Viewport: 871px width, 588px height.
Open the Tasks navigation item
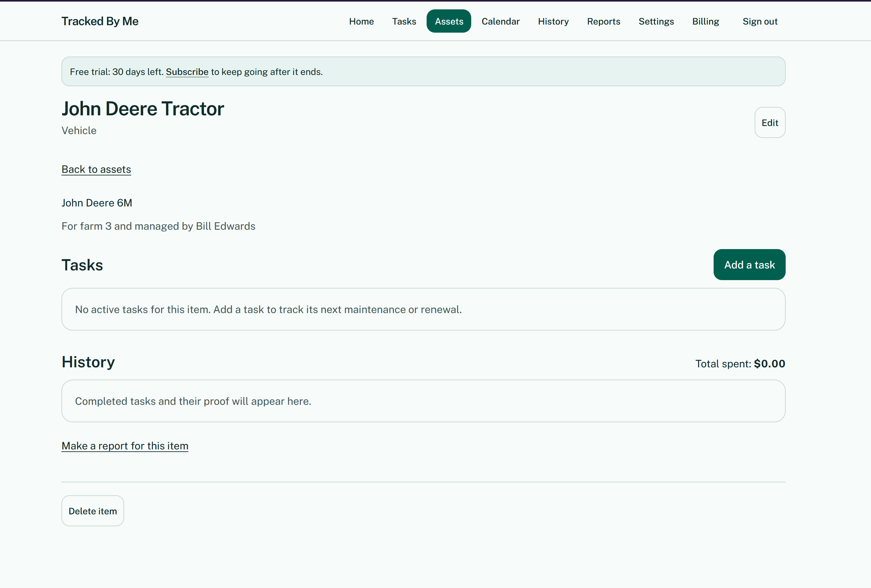(404, 21)
